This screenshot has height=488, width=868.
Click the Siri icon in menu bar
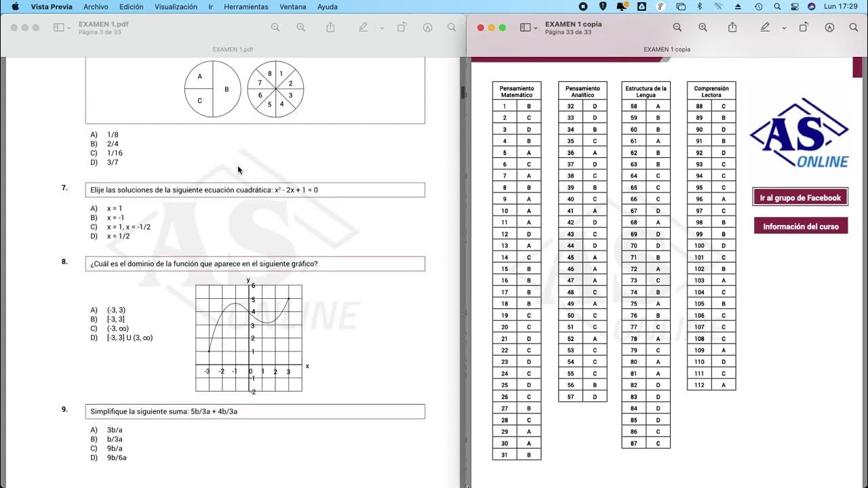[812, 7]
